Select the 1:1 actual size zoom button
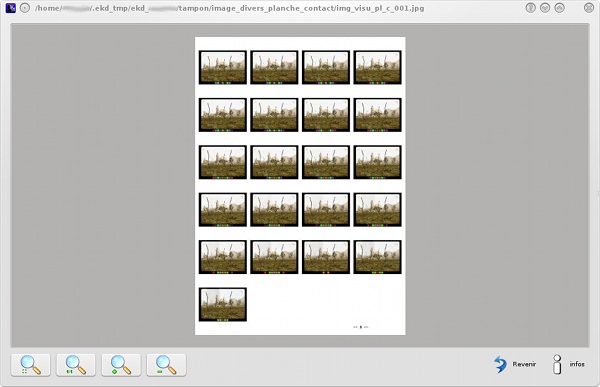The height and width of the screenshot is (387, 600). (76, 365)
